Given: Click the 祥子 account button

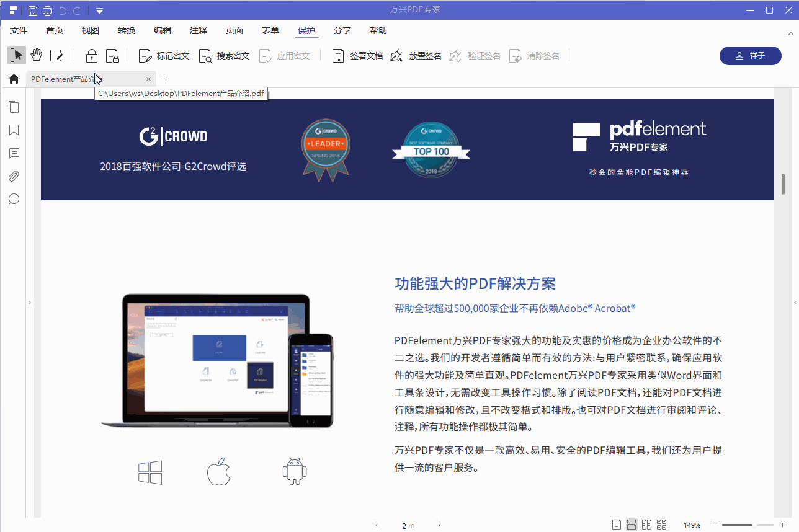Looking at the screenshot, I should 750,55.
